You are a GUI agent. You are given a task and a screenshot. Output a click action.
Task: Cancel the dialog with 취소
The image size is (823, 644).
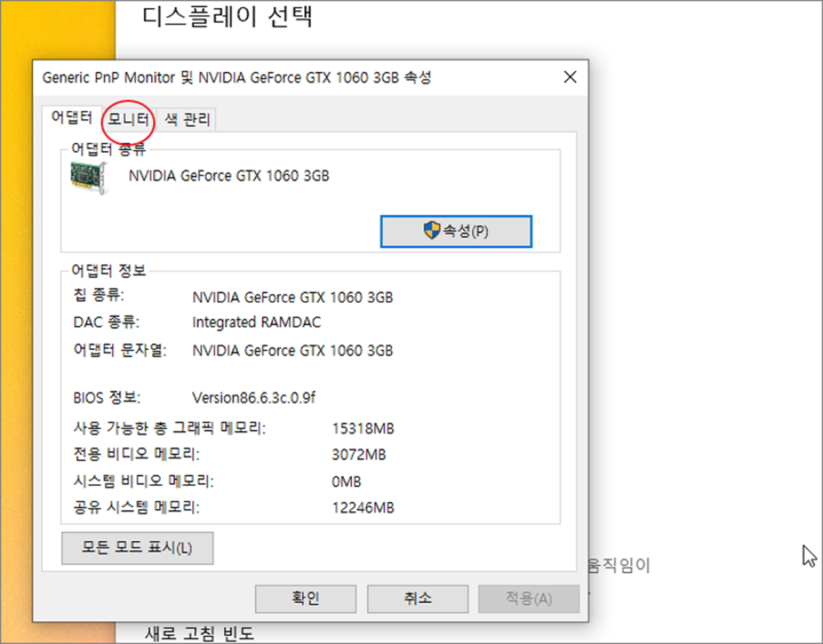click(x=417, y=598)
